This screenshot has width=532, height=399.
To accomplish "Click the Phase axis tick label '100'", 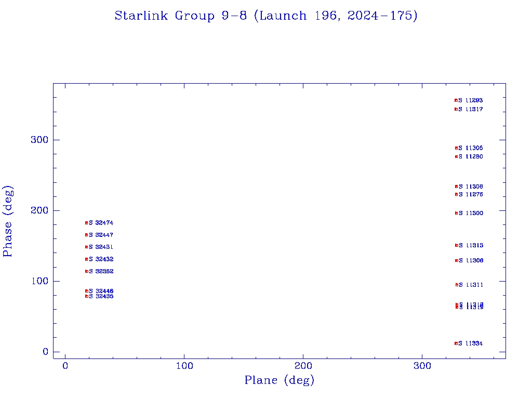I will pyautogui.click(x=39, y=281).
